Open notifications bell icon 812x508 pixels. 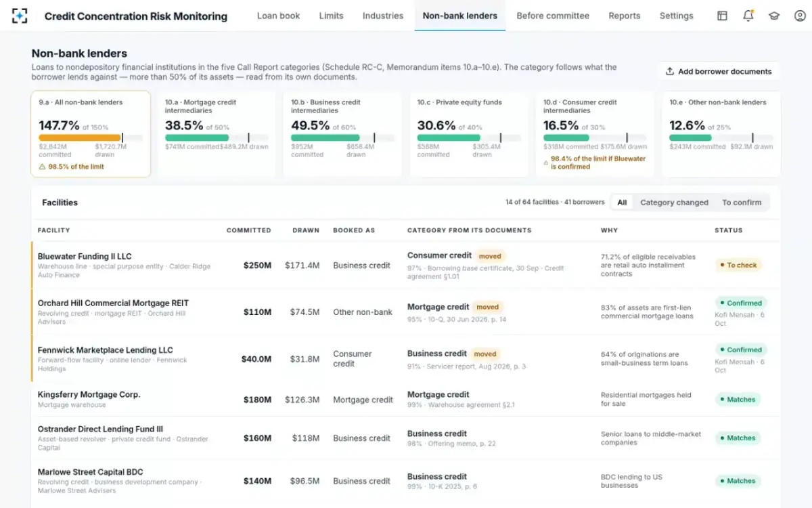pos(748,16)
